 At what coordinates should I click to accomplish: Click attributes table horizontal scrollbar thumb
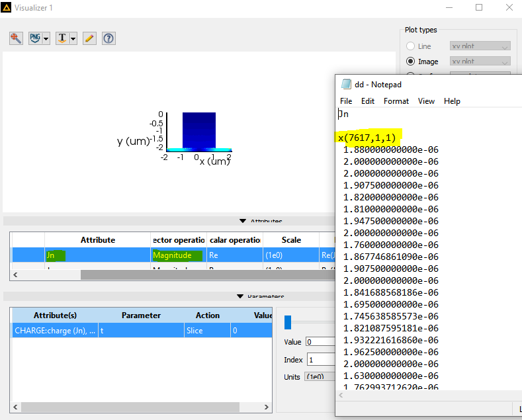pos(208,275)
